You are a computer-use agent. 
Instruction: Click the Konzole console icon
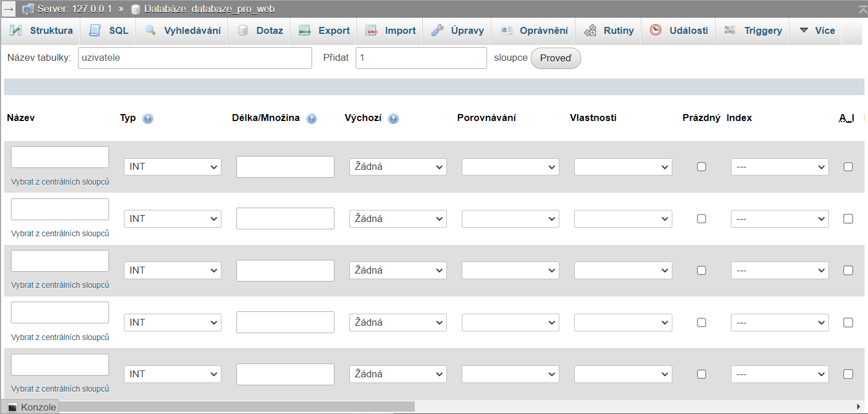pyautogui.click(x=13, y=407)
